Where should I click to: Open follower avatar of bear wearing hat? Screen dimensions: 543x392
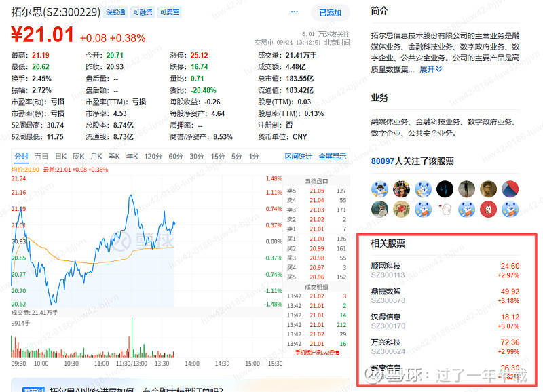[x=379, y=189]
